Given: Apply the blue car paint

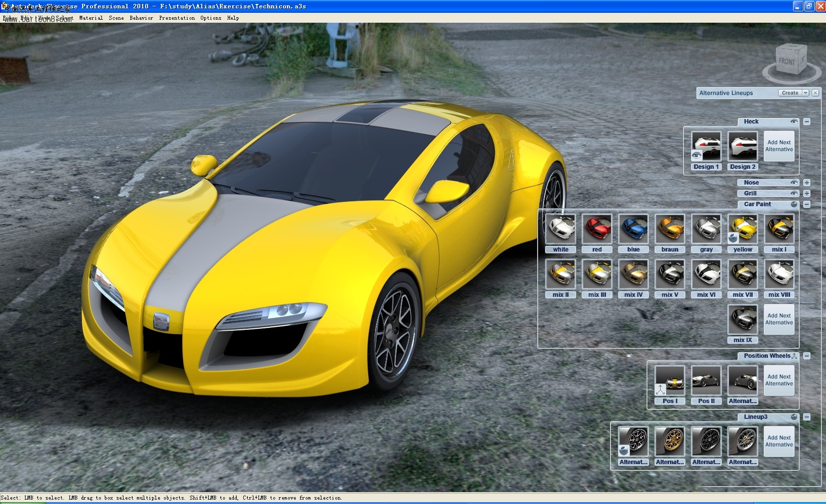Looking at the screenshot, I should point(634,229).
